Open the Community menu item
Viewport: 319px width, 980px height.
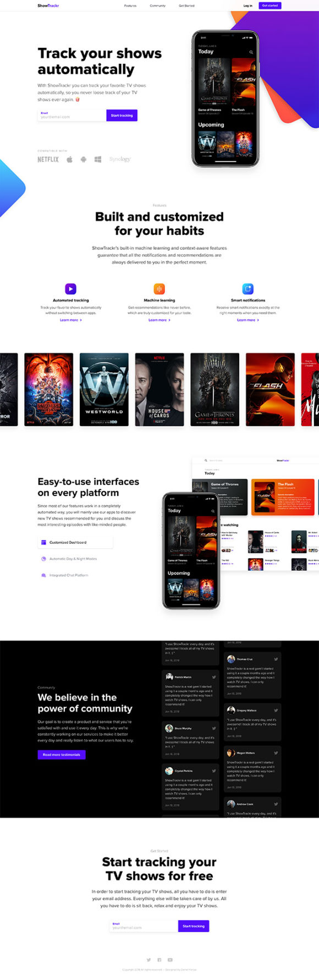click(x=158, y=5)
